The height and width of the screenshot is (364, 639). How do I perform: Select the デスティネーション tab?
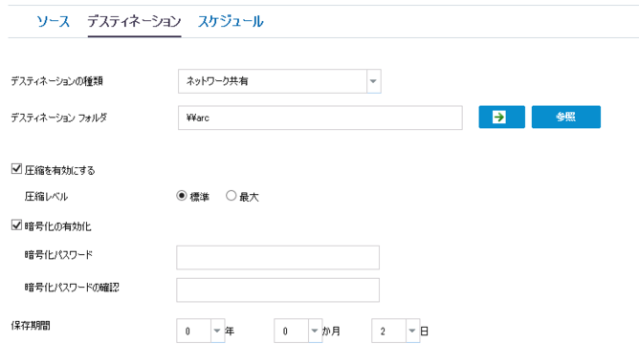pyautogui.click(x=134, y=21)
